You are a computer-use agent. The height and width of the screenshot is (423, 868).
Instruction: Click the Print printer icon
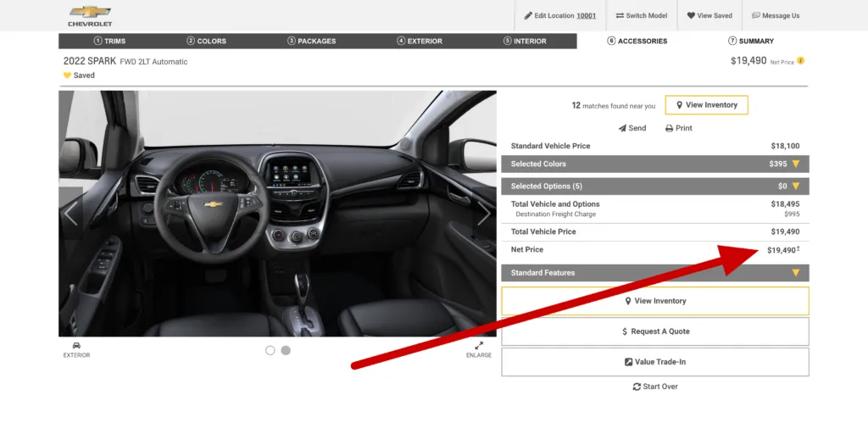669,129
